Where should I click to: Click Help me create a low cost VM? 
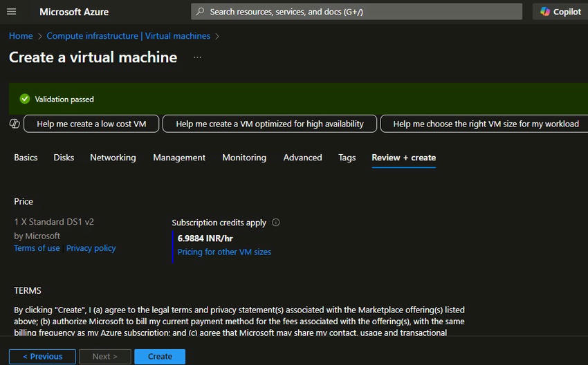pos(91,124)
